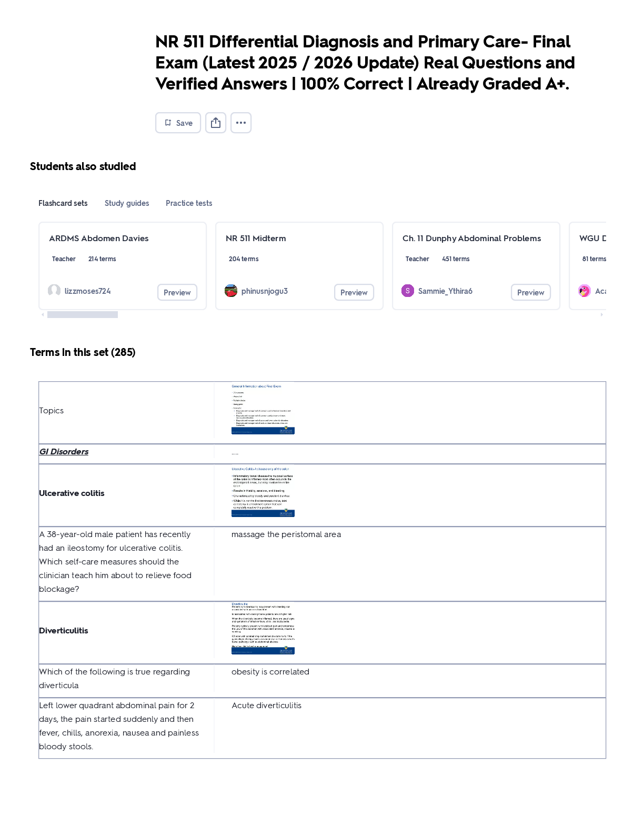This screenshot has width=644, height=834.
Task: Click the share icon button
Action: 216,123
